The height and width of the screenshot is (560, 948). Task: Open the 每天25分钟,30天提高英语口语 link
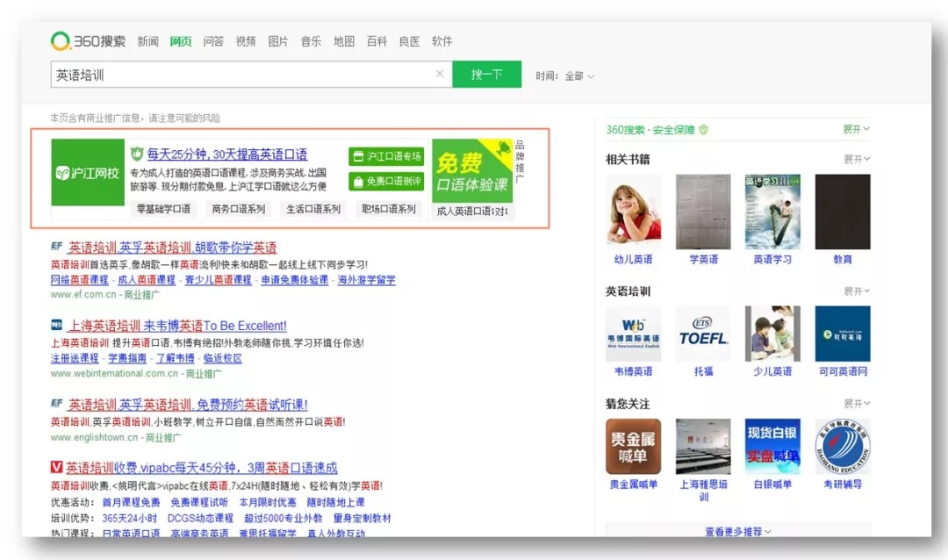coord(226,154)
